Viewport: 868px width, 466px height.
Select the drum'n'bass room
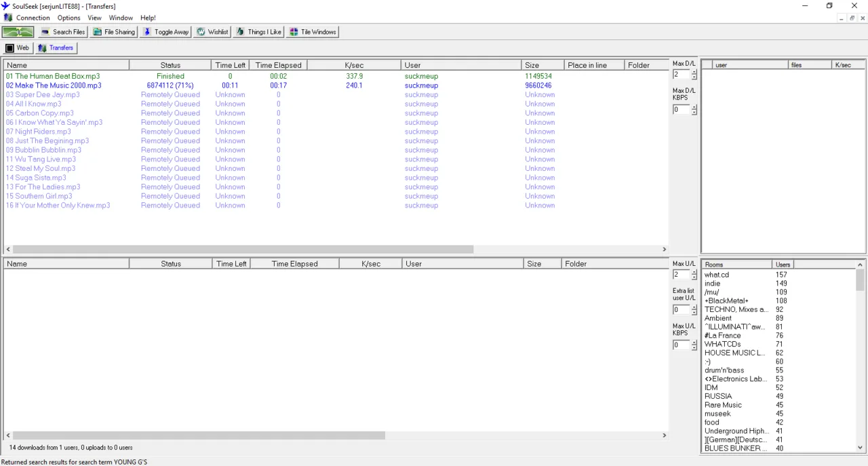(724, 370)
